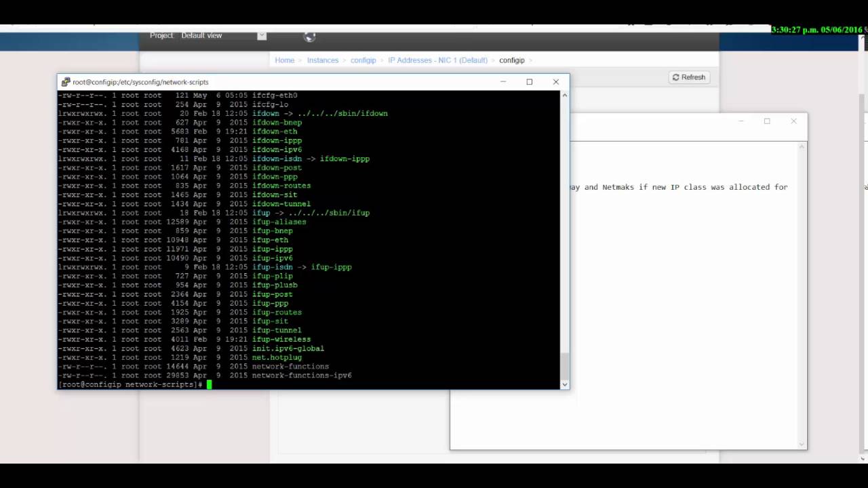Click the ifup-sit entry
This screenshot has width=868, height=488.
click(x=270, y=321)
